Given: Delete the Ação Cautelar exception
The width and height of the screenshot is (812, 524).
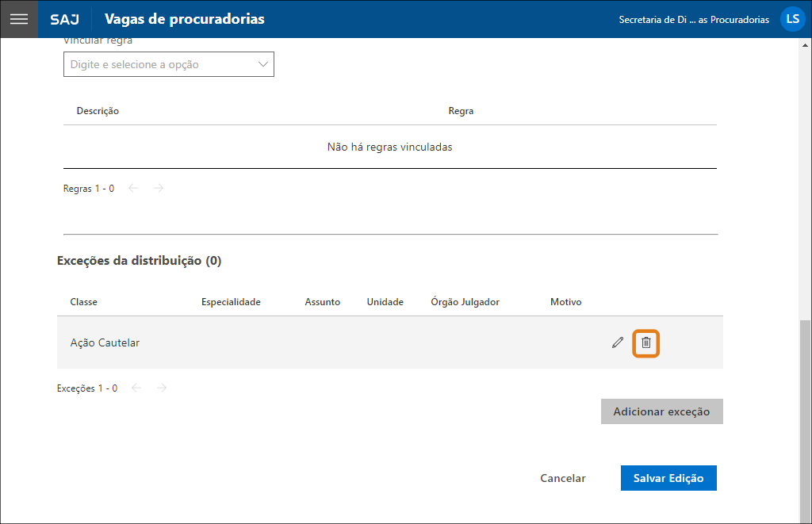Looking at the screenshot, I should click(645, 342).
